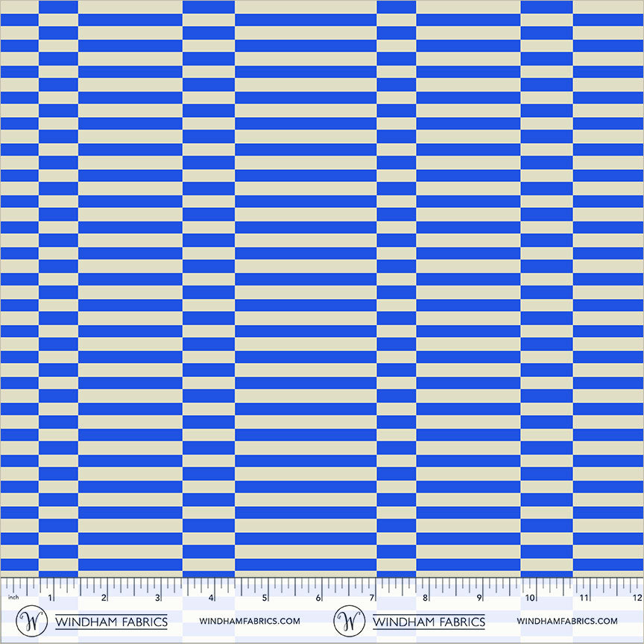Click the left WINDHAM FABRICS brand name

pos(111,622)
